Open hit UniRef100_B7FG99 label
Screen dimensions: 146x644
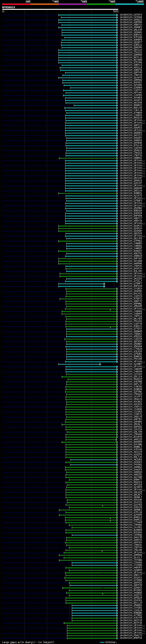click(131, 37)
